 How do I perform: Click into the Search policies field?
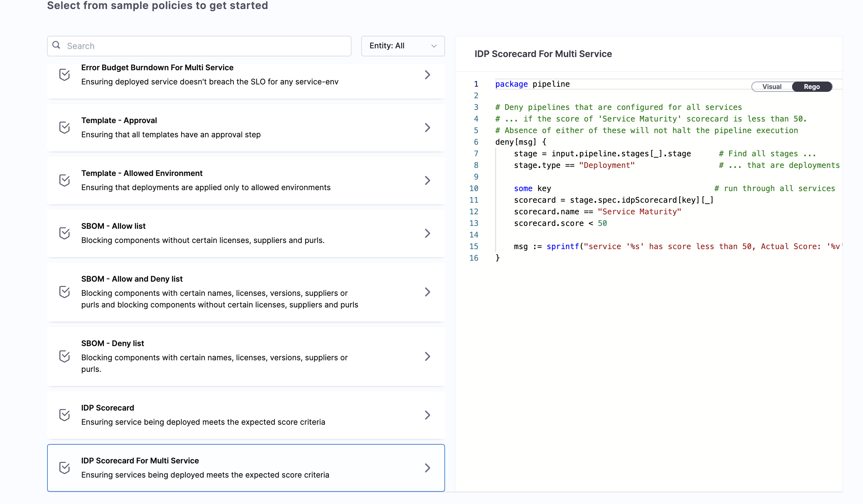(x=205, y=46)
